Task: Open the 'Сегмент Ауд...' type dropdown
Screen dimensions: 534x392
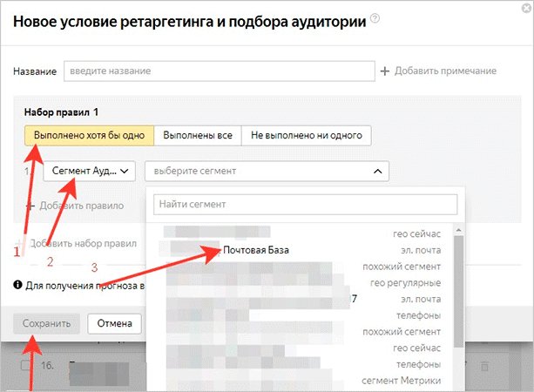Action: (x=90, y=171)
